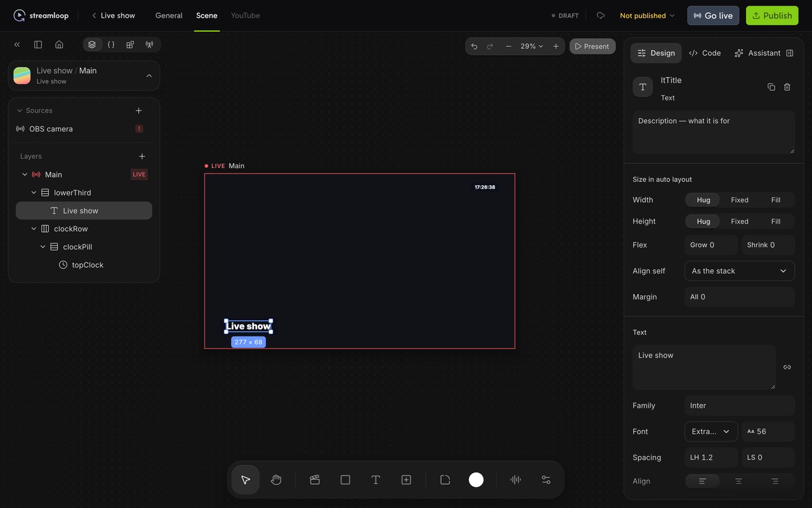
Task: Switch to the YouTube tab
Action: pyautogui.click(x=246, y=16)
